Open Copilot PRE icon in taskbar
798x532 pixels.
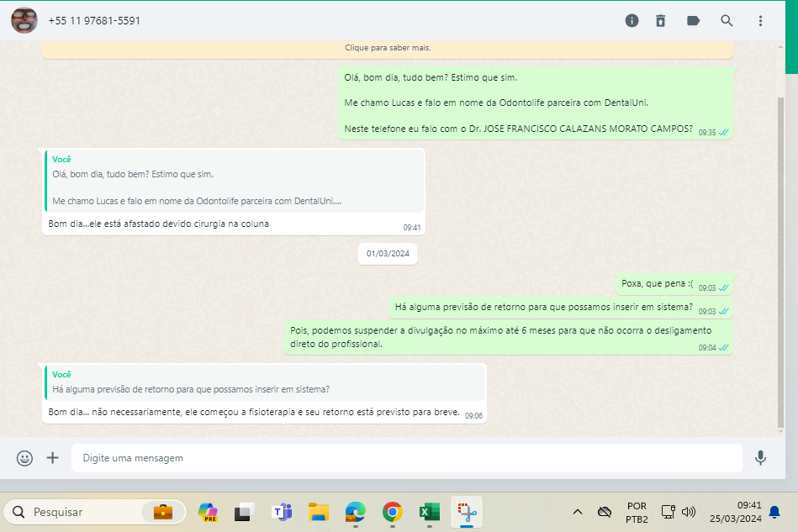(209, 512)
